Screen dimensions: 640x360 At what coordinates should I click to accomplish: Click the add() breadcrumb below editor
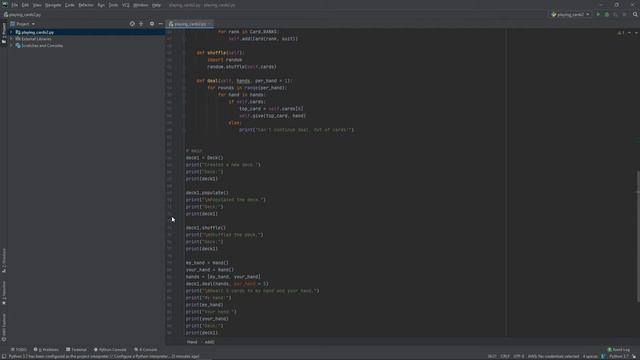209,342
